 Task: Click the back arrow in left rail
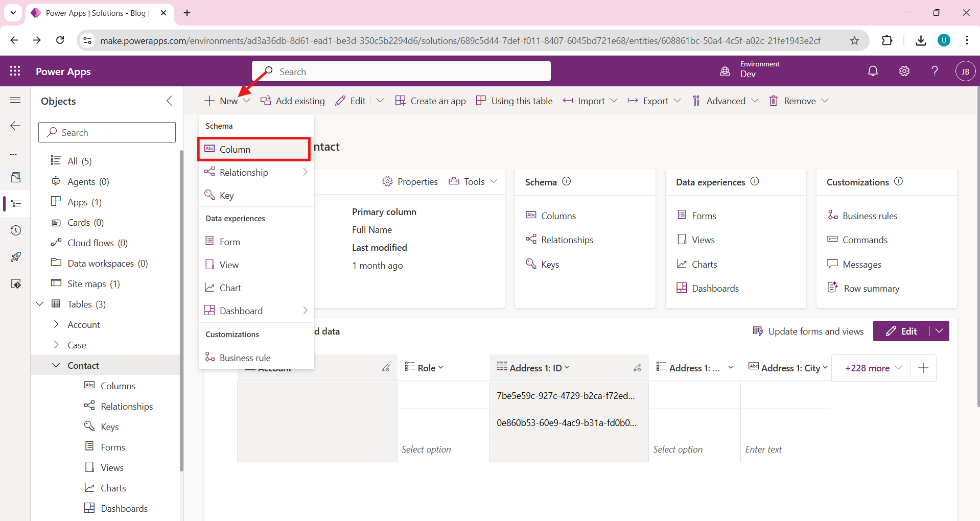pyautogui.click(x=15, y=126)
